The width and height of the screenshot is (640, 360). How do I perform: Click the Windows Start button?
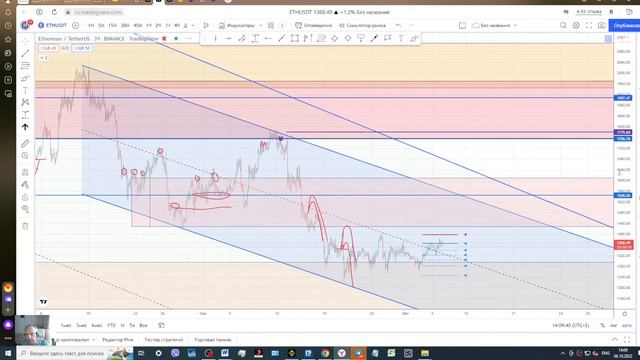click(x=8, y=353)
